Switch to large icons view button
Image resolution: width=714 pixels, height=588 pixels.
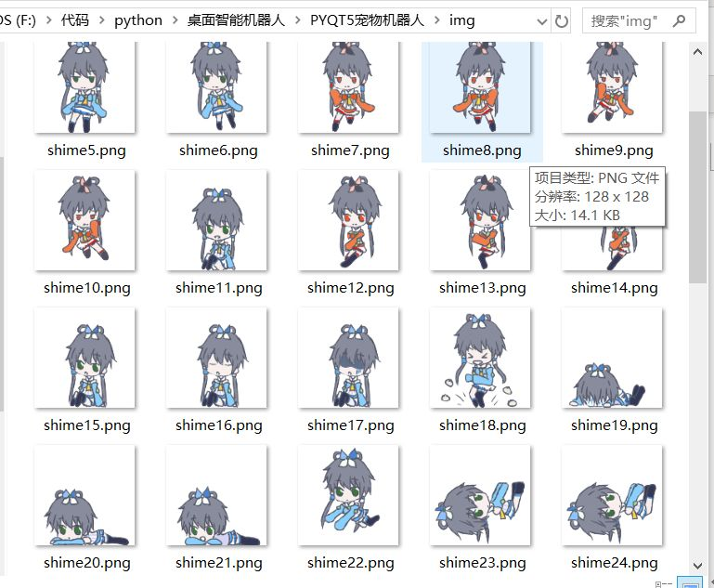click(690, 583)
